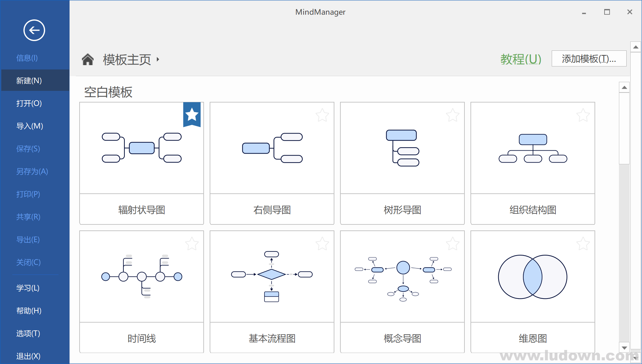Open 共享(R) from the sidebar
Image resolution: width=642 pixels, height=364 pixels.
[x=28, y=217]
